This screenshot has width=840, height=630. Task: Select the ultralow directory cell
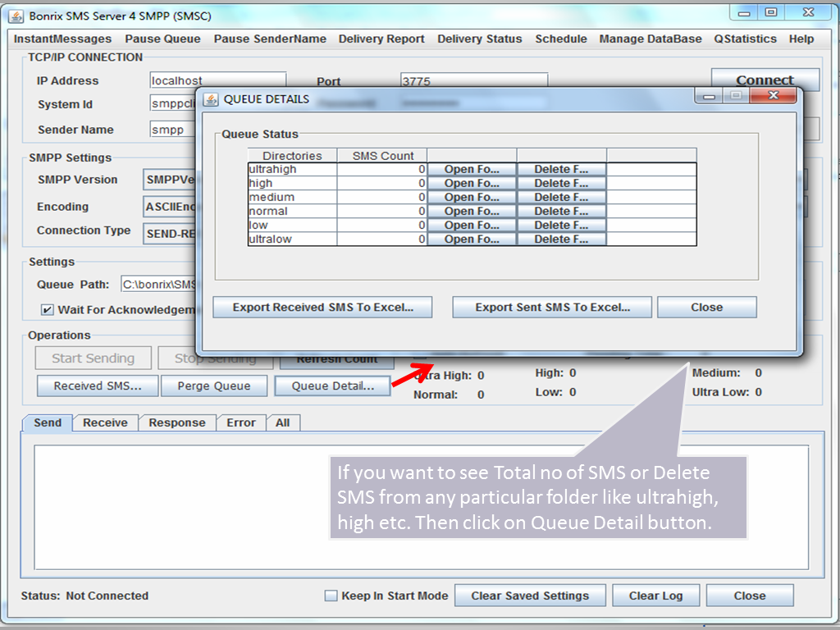(293, 239)
